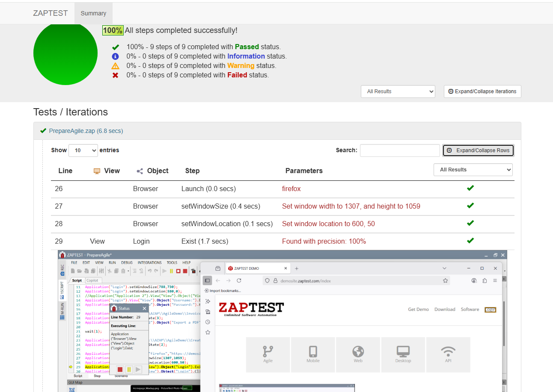Viewport: 553px width, 392px height.
Task: Click the Firefox reload icon in screenshot
Action: point(239,280)
